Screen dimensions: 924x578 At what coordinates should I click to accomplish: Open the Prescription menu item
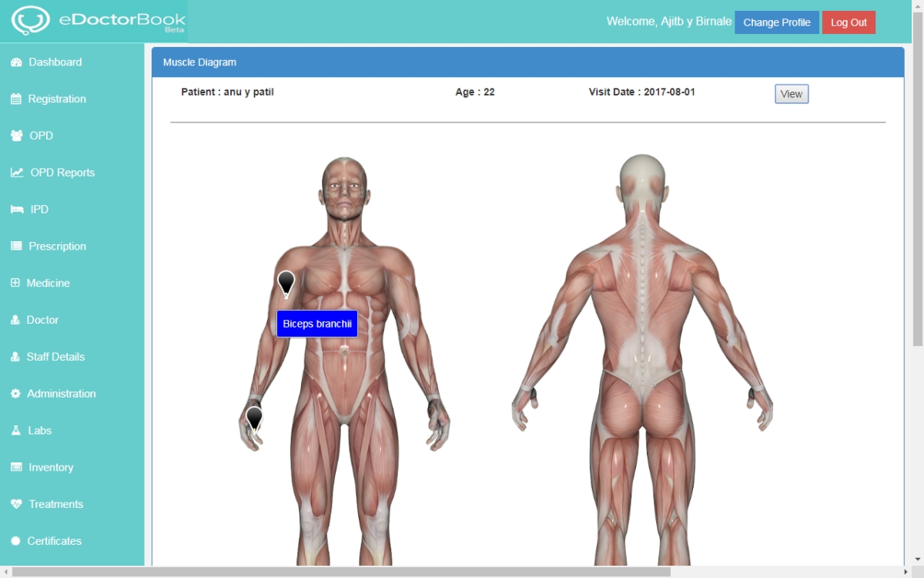tap(57, 247)
